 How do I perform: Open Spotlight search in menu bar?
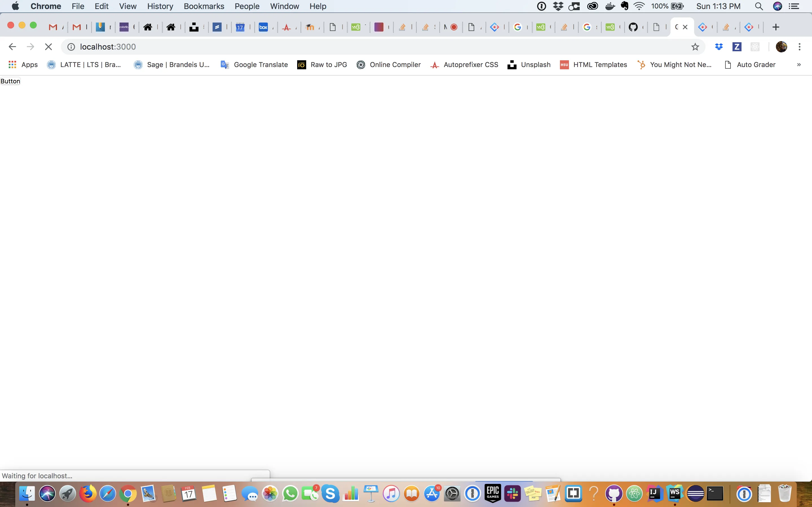(759, 6)
